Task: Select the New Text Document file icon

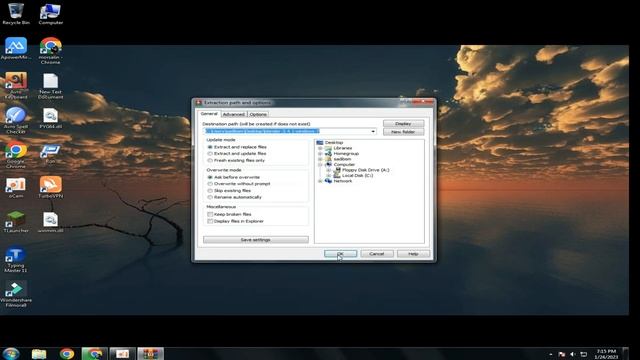Action: pyautogui.click(x=51, y=86)
